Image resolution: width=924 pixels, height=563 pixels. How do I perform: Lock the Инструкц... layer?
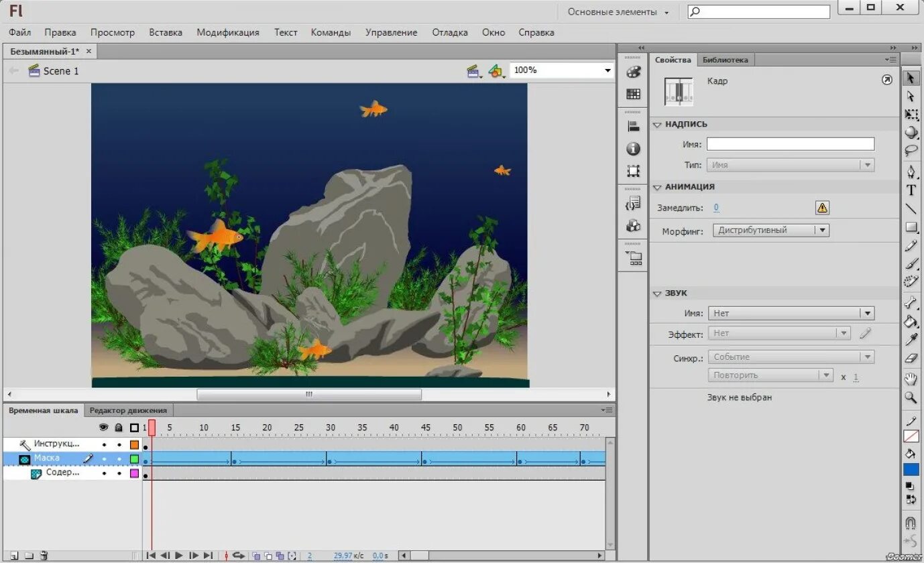point(119,444)
